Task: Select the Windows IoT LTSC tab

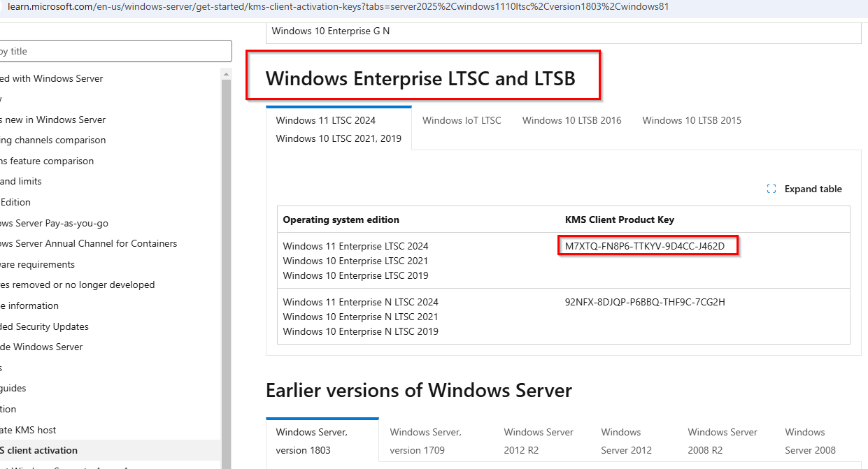Action: click(x=462, y=120)
